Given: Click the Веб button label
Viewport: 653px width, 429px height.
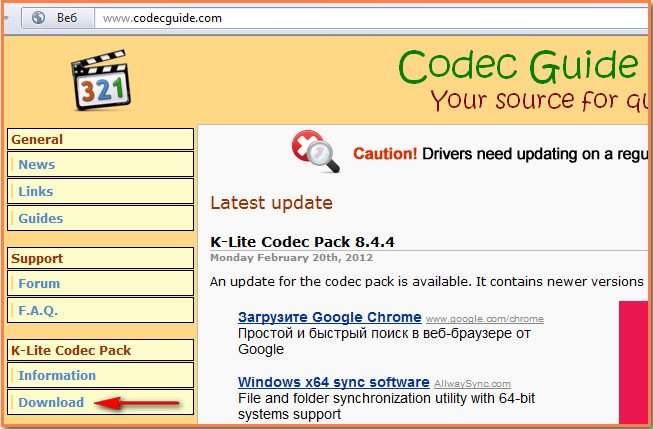Looking at the screenshot, I should [x=67, y=18].
